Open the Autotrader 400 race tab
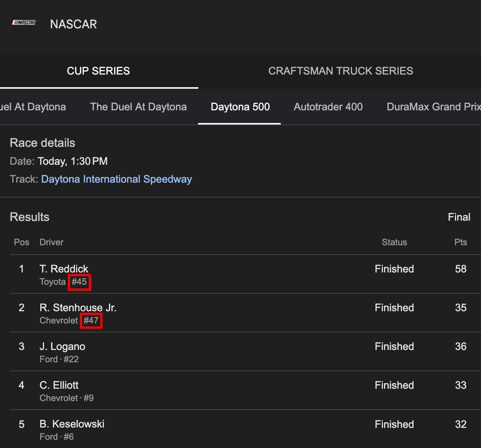The height and width of the screenshot is (448, 481). [x=328, y=107]
